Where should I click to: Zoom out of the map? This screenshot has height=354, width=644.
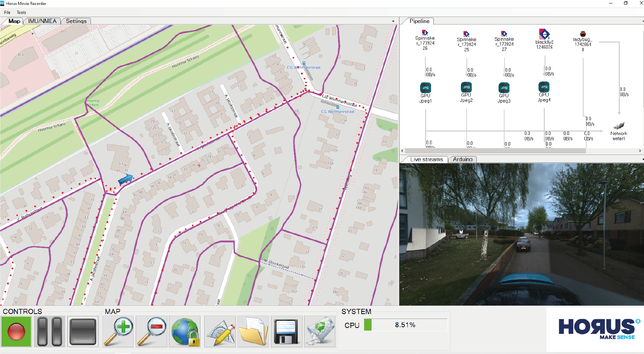click(151, 331)
